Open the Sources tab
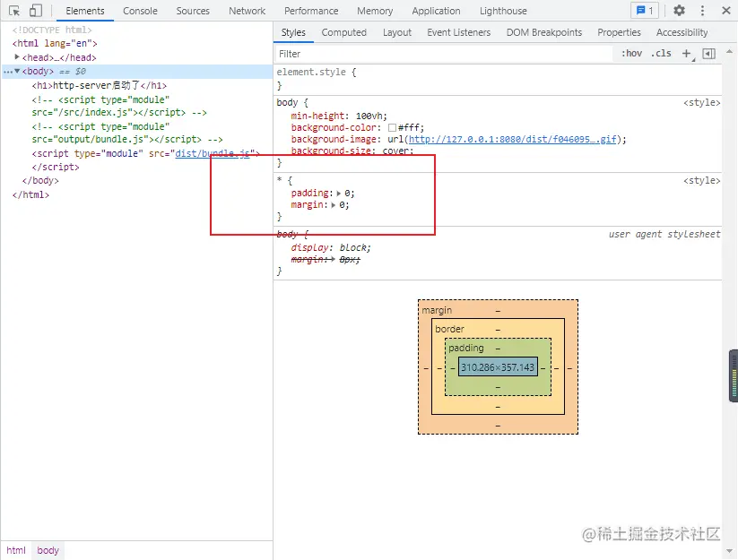738x560 pixels. click(193, 11)
